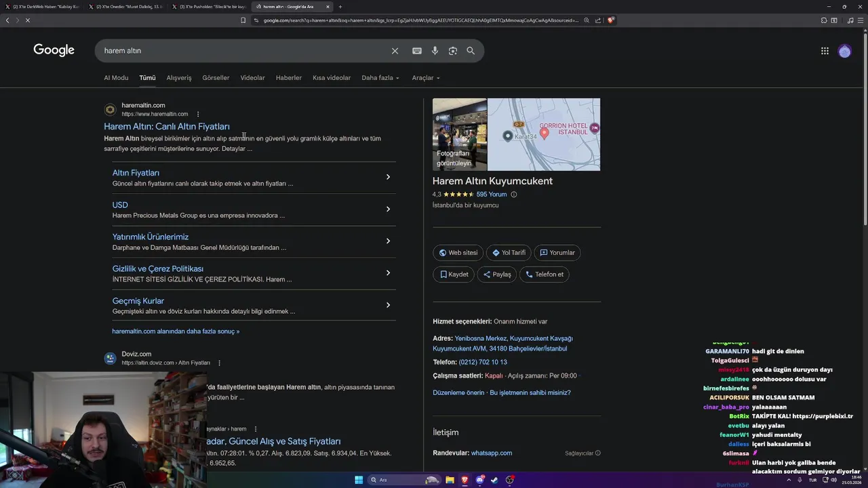
Task: Open the Brave browser taskbar icon
Action: (465, 480)
